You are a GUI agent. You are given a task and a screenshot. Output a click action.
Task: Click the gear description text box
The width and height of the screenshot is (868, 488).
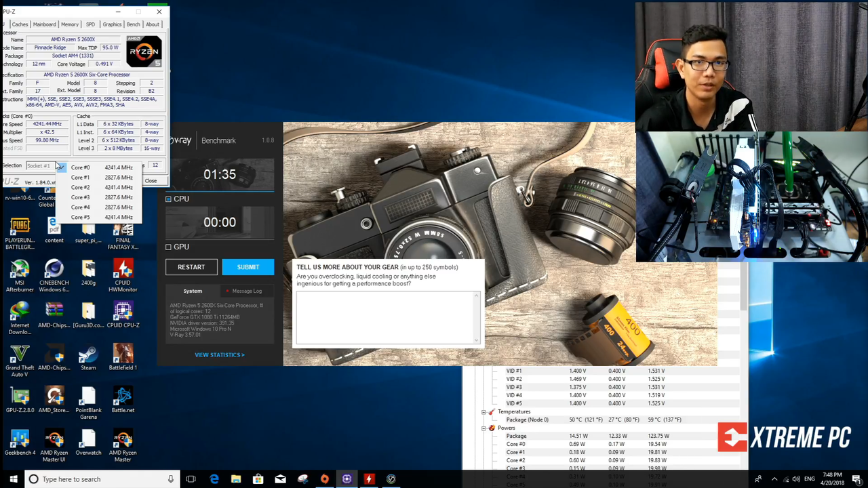point(388,318)
